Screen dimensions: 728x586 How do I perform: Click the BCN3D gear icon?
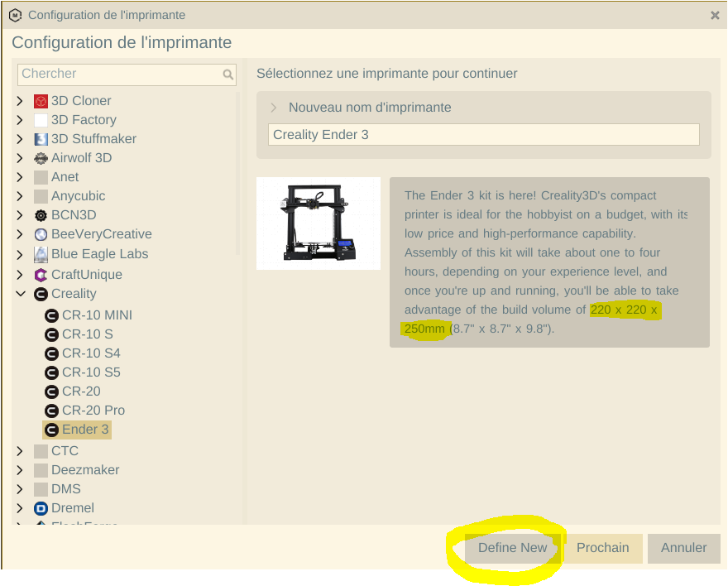[x=41, y=215]
